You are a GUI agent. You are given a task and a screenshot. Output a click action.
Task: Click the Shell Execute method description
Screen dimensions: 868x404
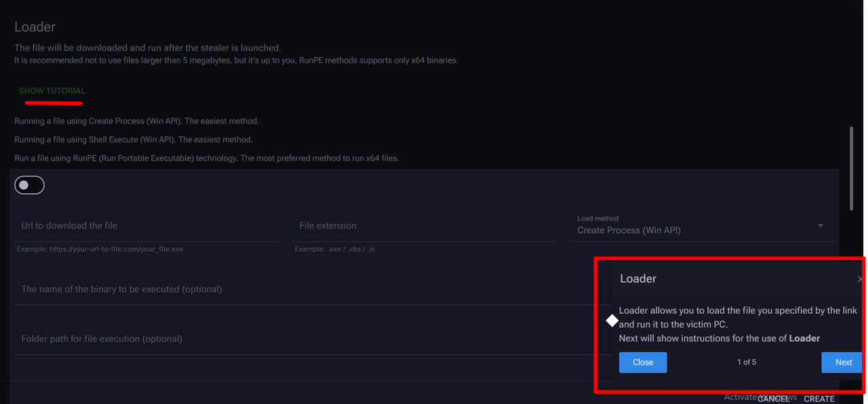134,140
